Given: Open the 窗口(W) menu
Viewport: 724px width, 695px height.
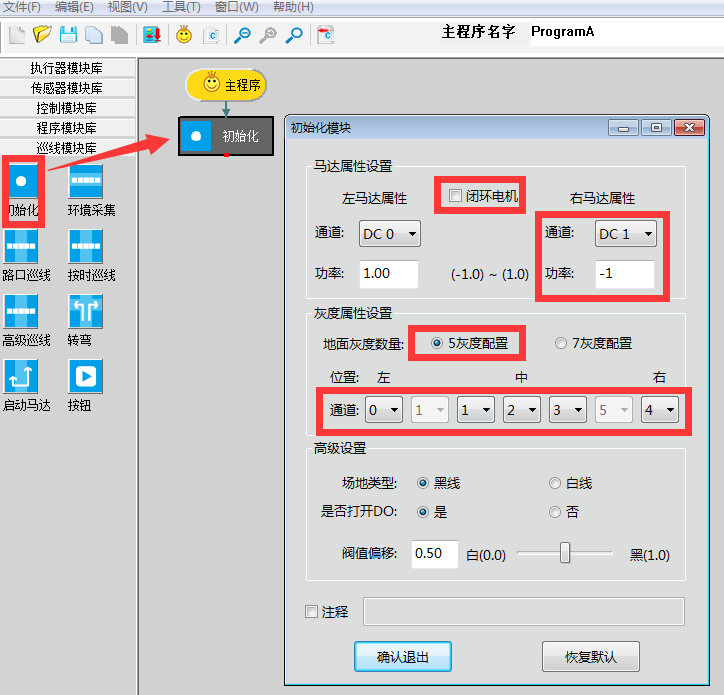Looking at the screenshot, I should coord(237,7).
